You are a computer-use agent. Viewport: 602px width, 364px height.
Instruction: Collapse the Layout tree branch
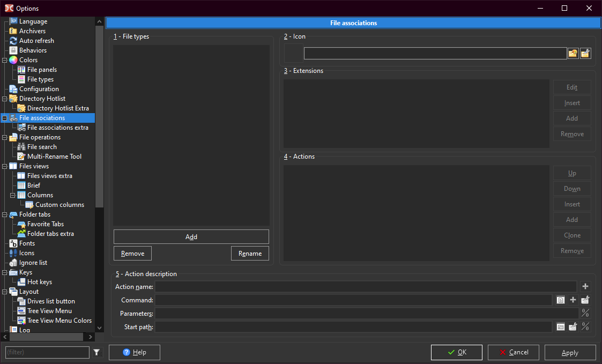(x=5, y=292)
